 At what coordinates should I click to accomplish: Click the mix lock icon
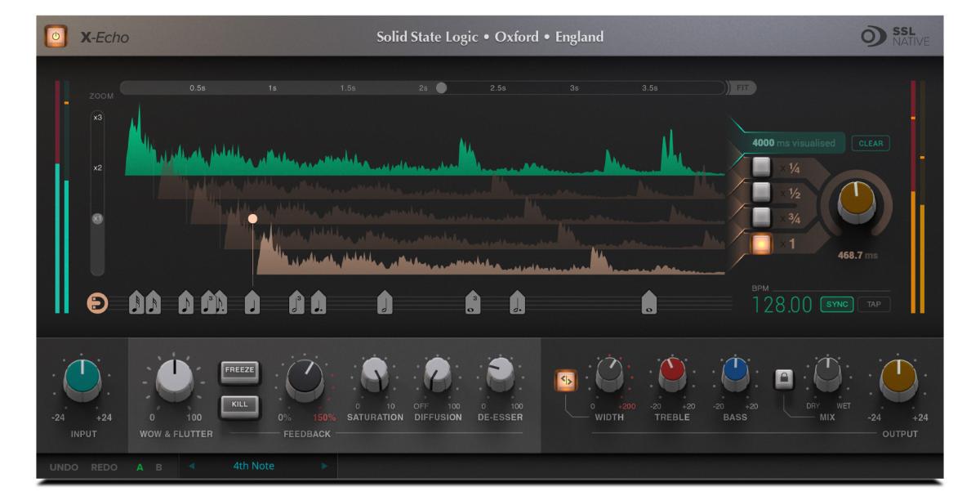784,379
